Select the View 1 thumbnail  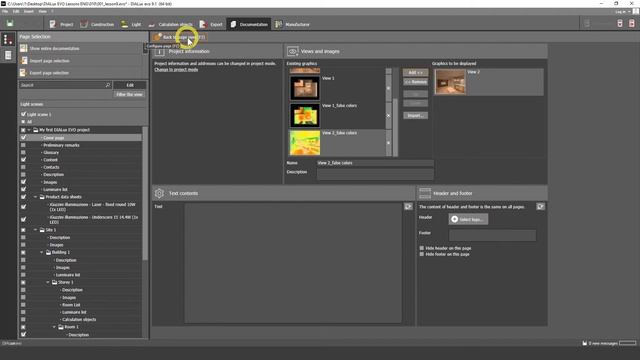coord(304,88)
